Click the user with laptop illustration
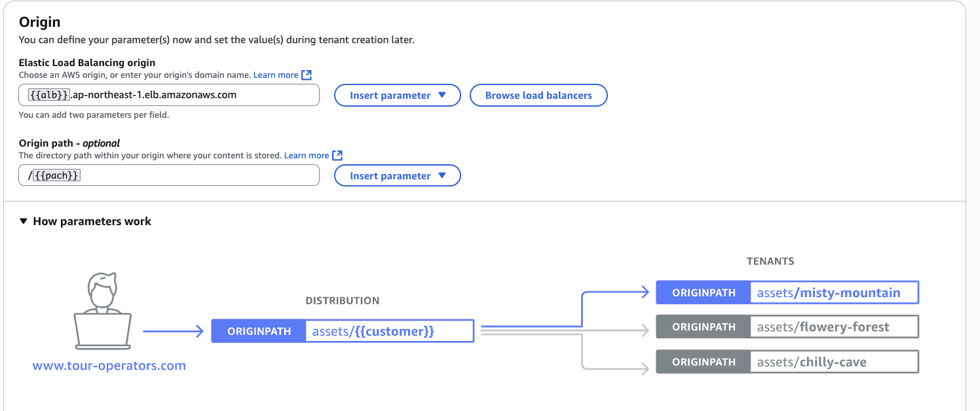980x411 pixels. click(x=103, y=312)
